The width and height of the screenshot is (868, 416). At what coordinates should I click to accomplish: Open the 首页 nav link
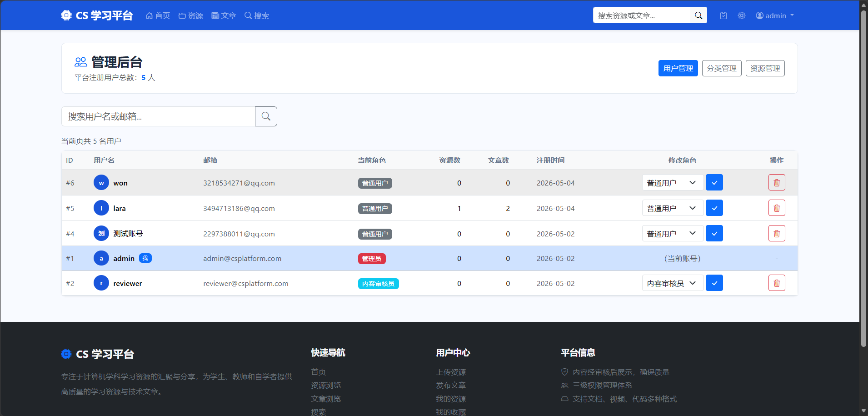tap(158, 15)
